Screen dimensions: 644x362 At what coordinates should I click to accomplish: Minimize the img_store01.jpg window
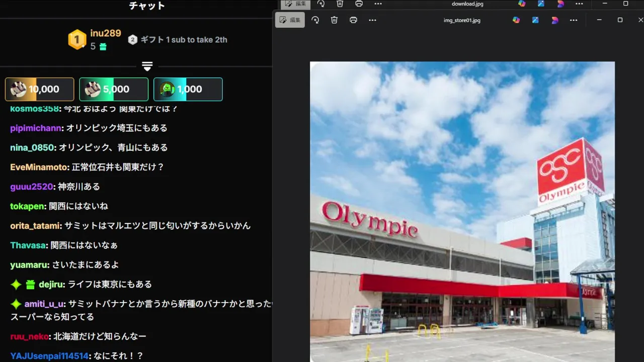click(x=599, y=20)
